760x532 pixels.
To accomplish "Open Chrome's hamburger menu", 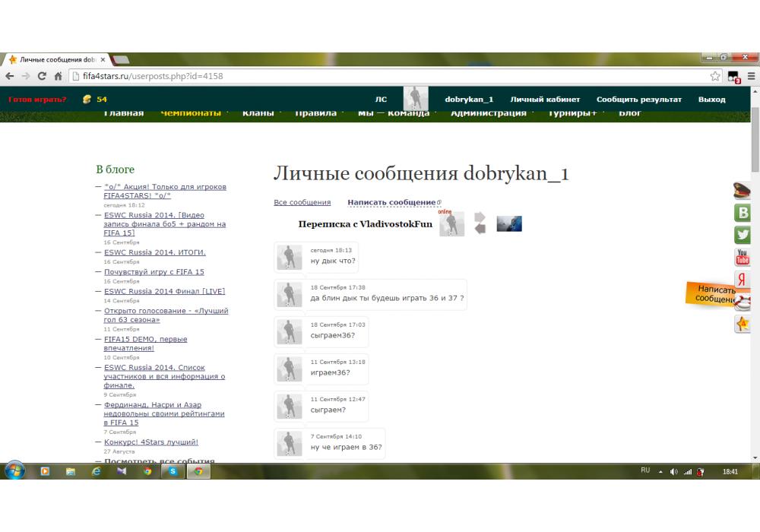I will click(751, 76).
